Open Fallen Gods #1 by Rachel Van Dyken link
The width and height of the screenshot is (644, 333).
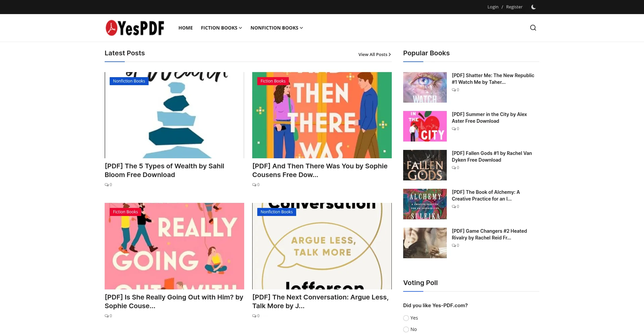492,157
